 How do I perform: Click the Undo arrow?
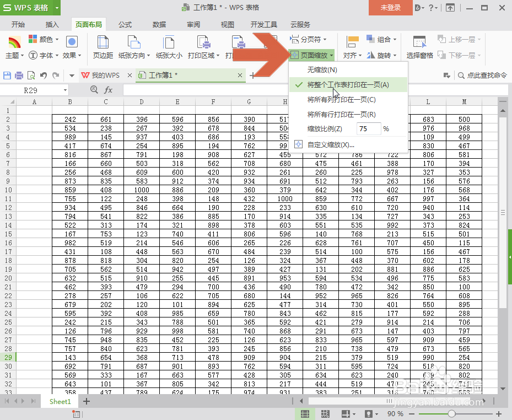[43, 76]
